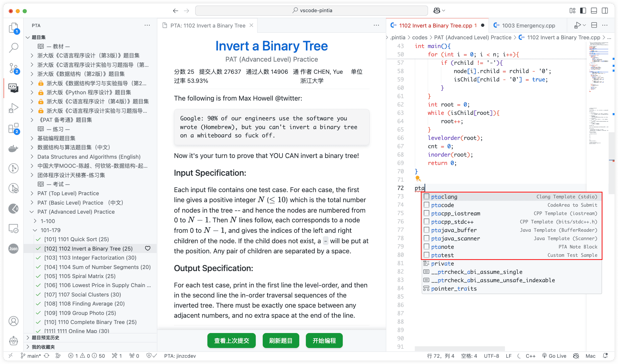The height and width of the screenshot is (364, 618).
Task: Toggle the secondary side bar visibility
Action: pyautogui.click(x=605, y=11)
